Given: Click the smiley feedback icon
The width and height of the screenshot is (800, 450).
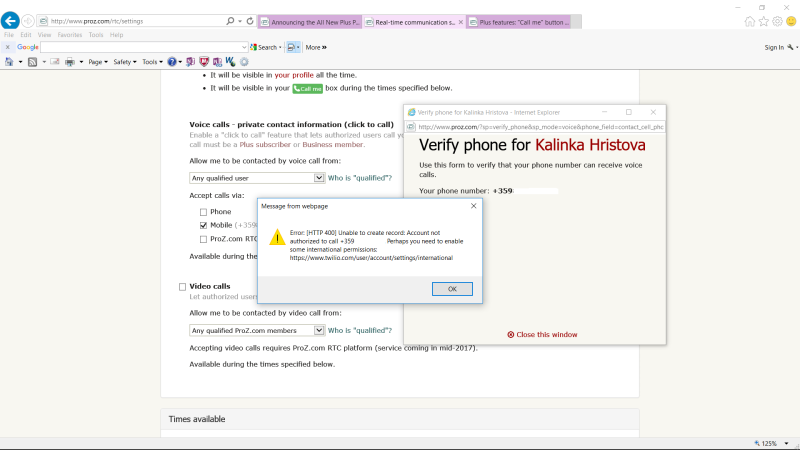Looking at the screenshot, I should pyautogui.click(x=791, y=21).
